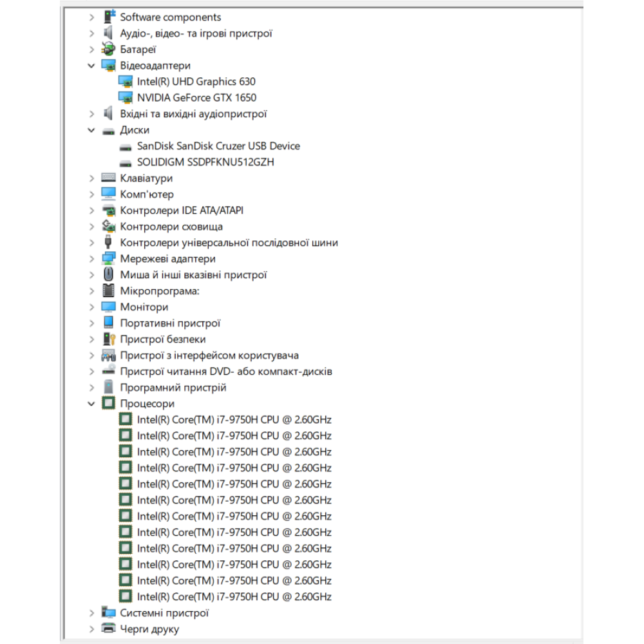Click the Software components category icon
The height and width of the screenshot is (644, 644).
click(109, 17)
